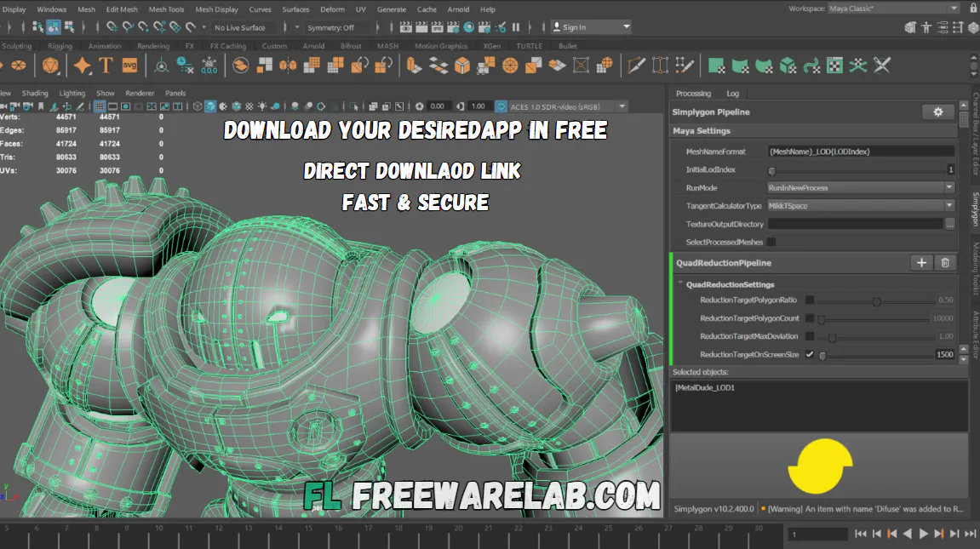Click the lock icon beside Workspace dropdown
The image size is (980, 549).
tap(972, 9)
